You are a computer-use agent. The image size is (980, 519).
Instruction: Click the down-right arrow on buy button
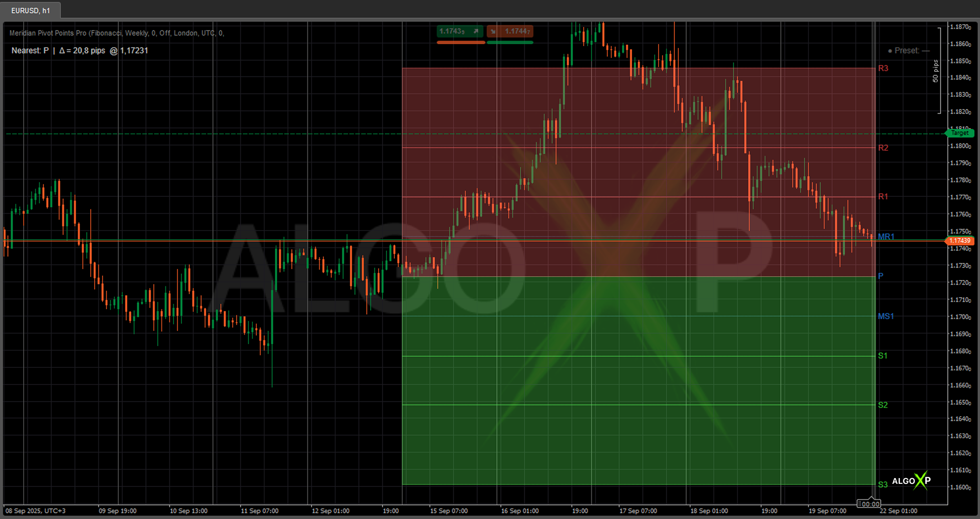[493, 31]
